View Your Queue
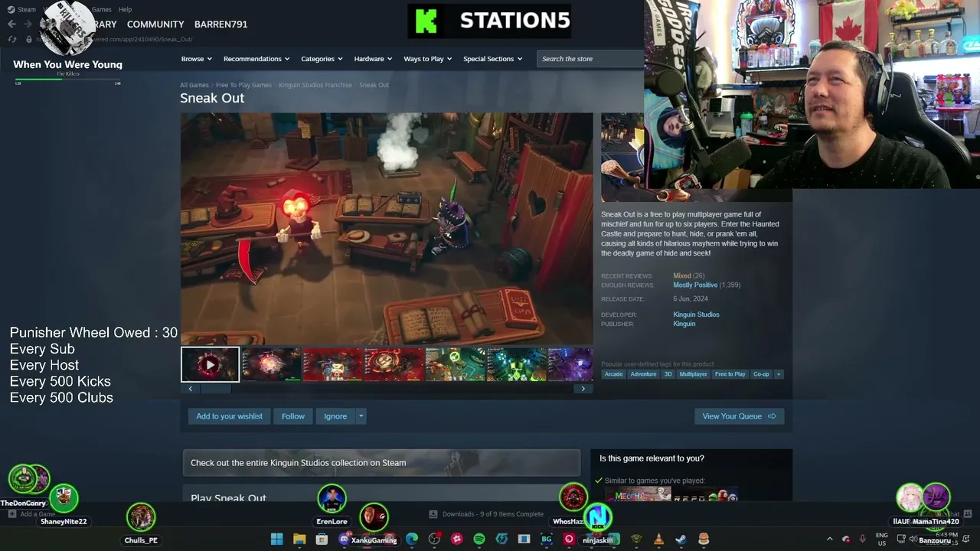980x551 pixels. (739, 416)
